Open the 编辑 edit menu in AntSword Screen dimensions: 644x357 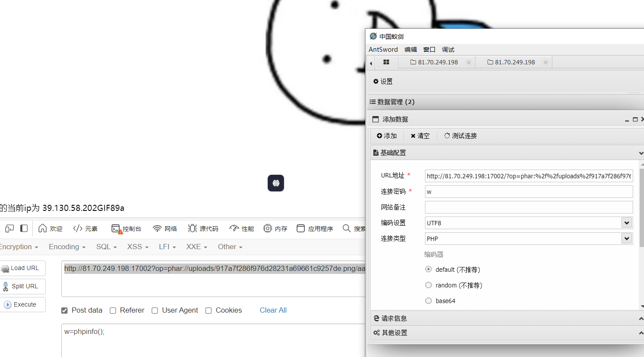[x=411, y=50]
